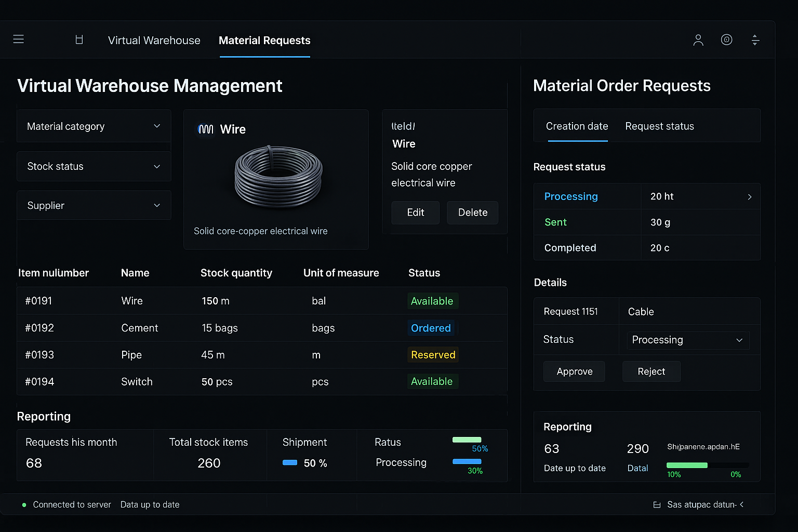The image size is (798, 532).
Task: Select the wire coil product image
Action: (x=278, y=177)
